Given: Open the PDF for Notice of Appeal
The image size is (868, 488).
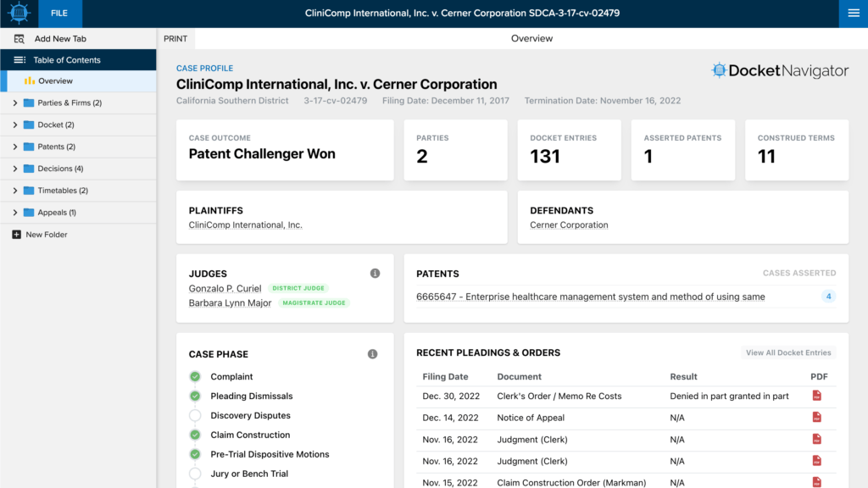Looking at the screenshot, I should 816,417.
